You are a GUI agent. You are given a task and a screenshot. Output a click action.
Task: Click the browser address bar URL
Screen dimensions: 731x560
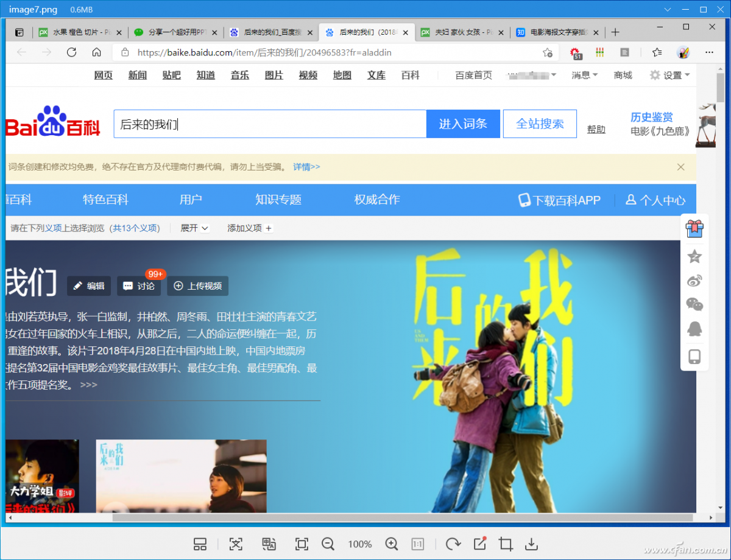tap(264, 52)
